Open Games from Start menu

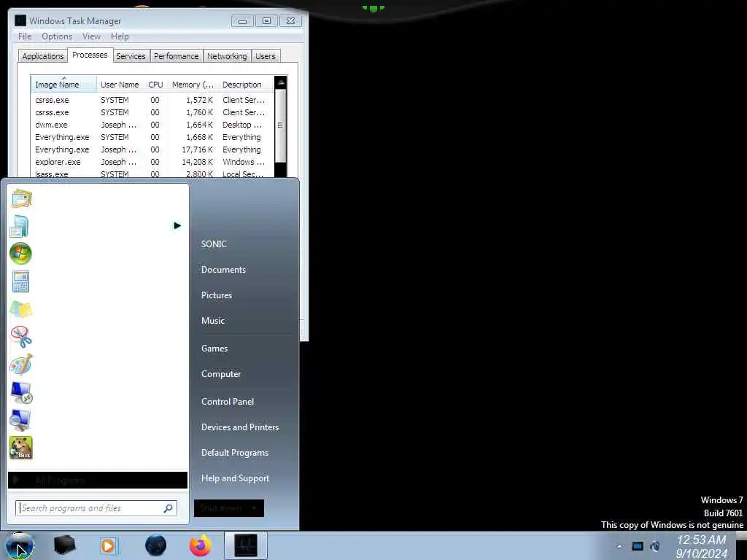(x=214, y=349)
